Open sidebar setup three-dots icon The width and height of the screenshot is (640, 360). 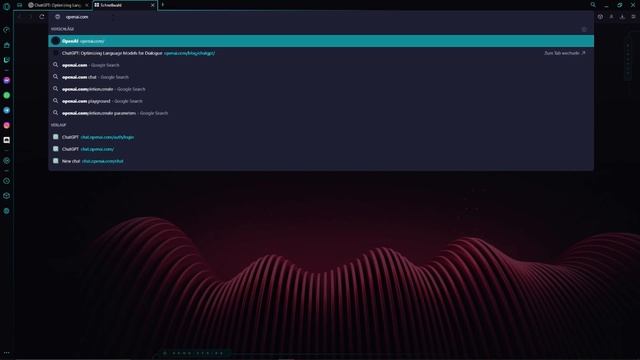[7, 353]
